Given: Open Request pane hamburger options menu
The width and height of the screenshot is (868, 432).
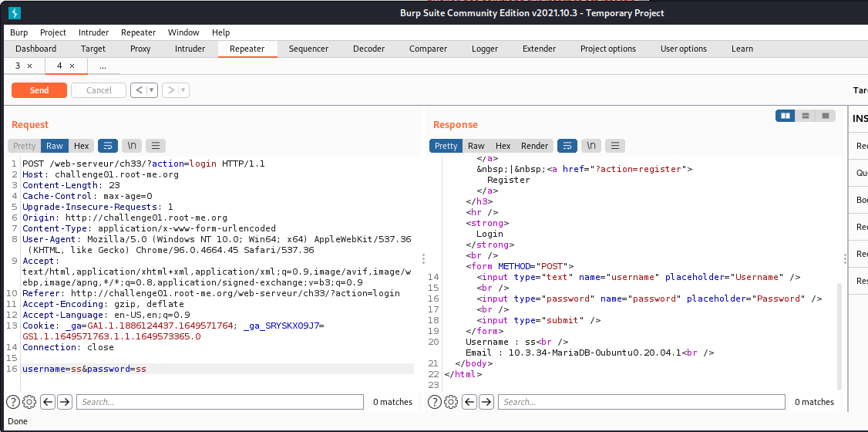Looking at the screenshot, I should [x=156, y=146].
